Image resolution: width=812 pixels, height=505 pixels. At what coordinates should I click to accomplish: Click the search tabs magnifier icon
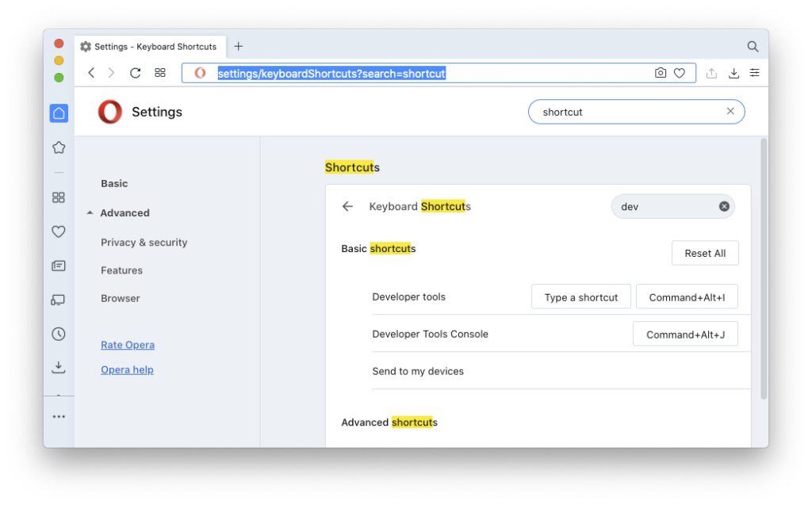[753, 47]
